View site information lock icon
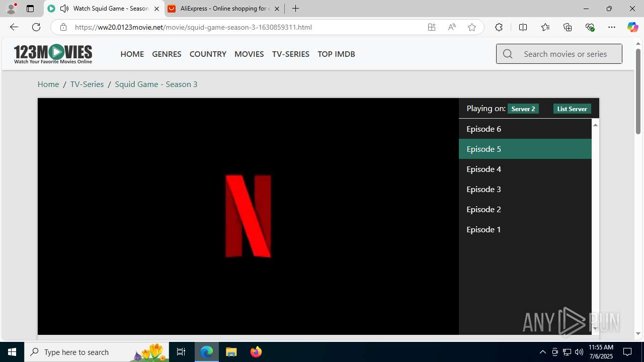The height and width of the screenshot is (362, 644). pyautogui.click(x=63, y=27)
